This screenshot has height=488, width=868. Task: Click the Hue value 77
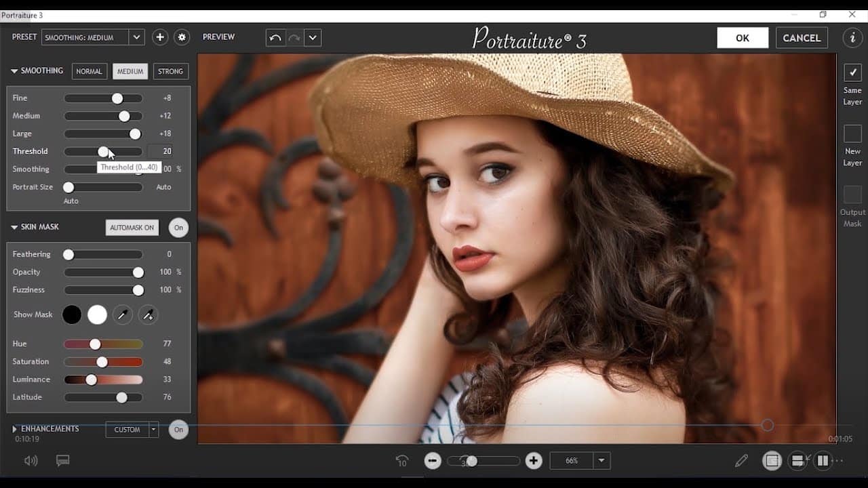click(x=167, y=344)
